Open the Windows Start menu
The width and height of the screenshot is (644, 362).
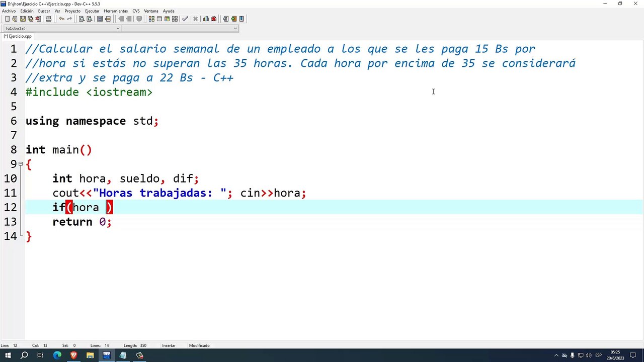[x=8, y=355]
